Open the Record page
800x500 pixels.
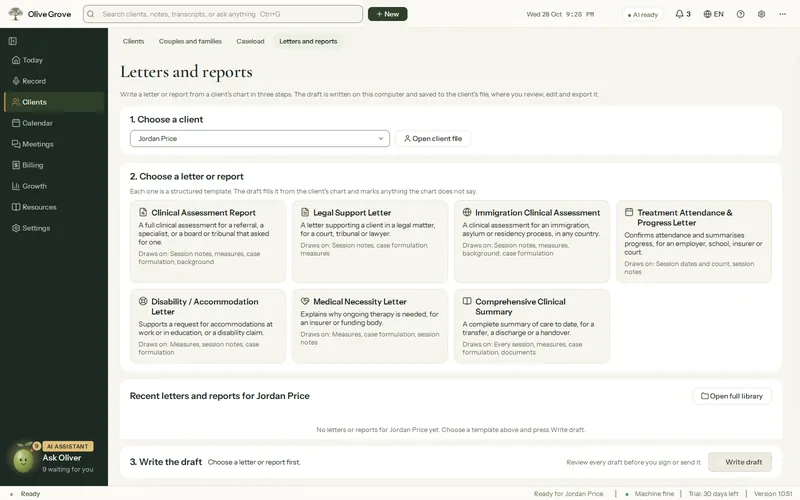pyautogui.click(x=54, y=81)
